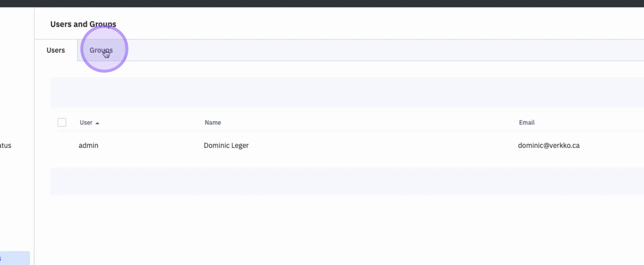Click the ascending sort arrow on User column

[x=97, y=123]
